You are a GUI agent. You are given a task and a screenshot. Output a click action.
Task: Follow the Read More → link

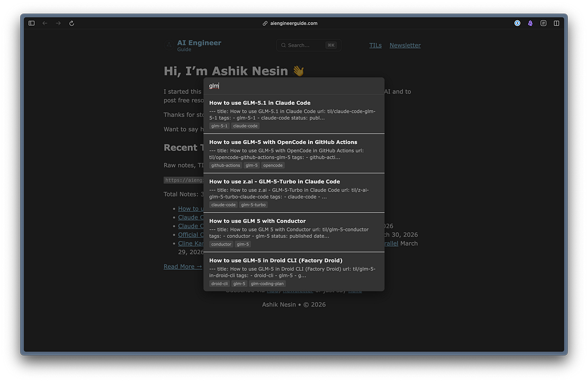click(x=183, y=267)
